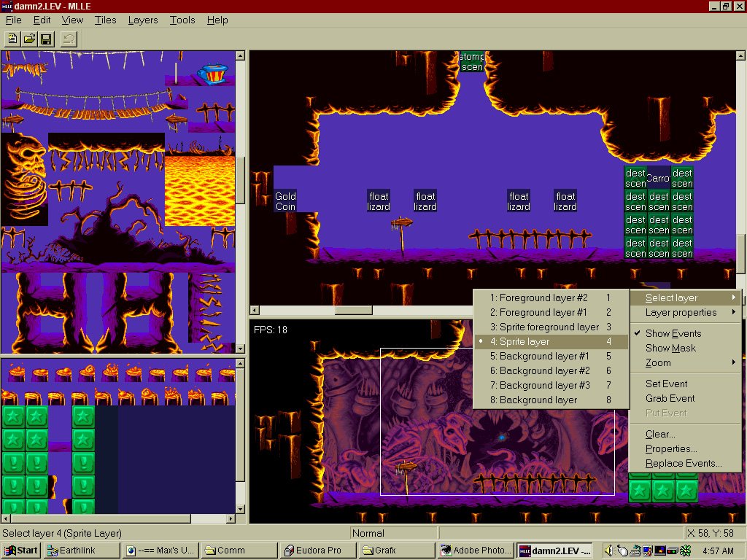Click the speaker volume tray icon
The width and height of the screenshot is (747, 560).
click(609, 551)
